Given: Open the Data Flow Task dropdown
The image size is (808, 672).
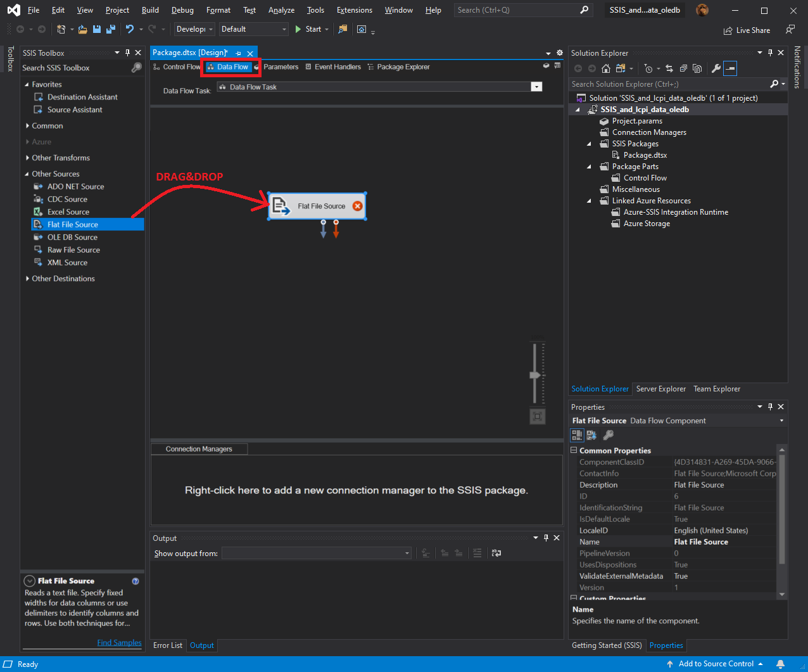Looking at the screenshot, I should pyautogui.click(x=536, y=87).
